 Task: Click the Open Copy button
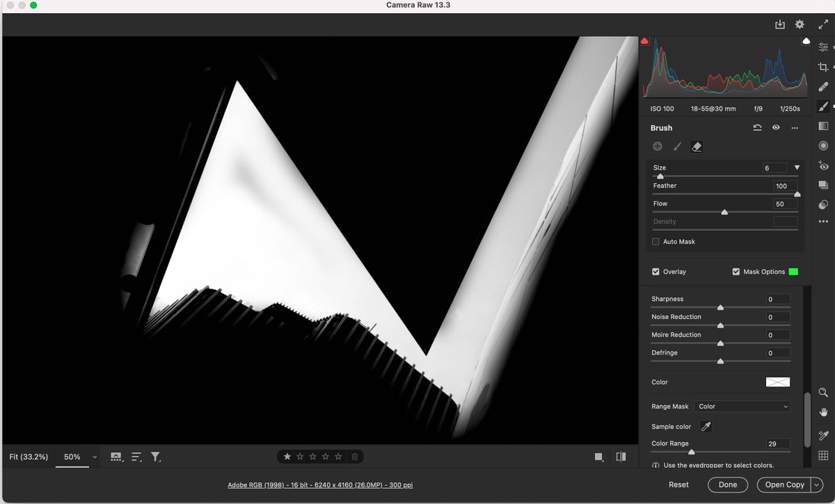point(784,485)
